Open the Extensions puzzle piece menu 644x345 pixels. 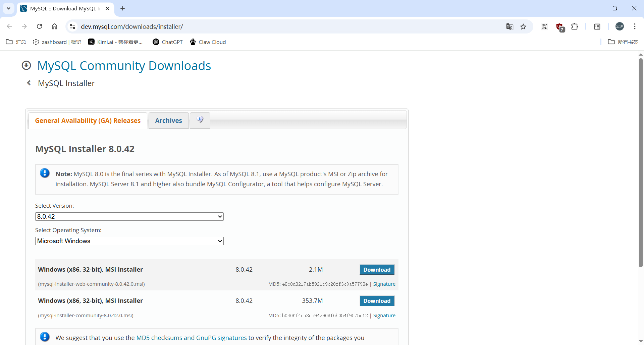click(575, 26)
